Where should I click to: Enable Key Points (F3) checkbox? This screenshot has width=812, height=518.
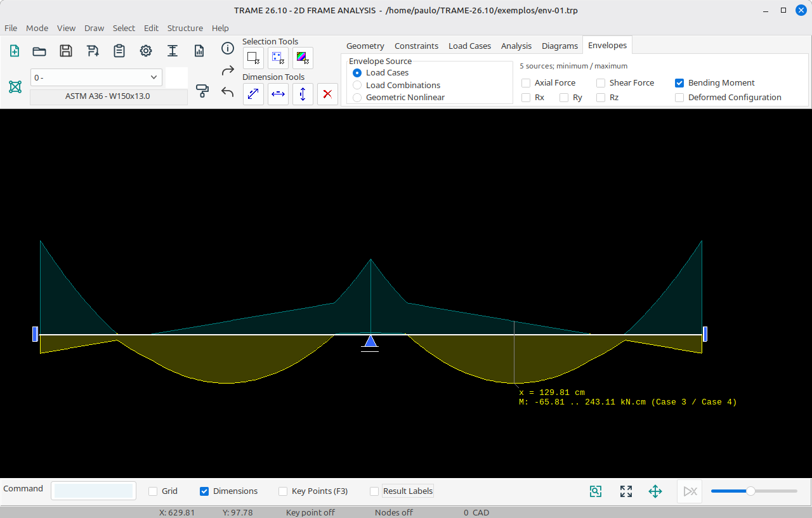click(283, 491)
